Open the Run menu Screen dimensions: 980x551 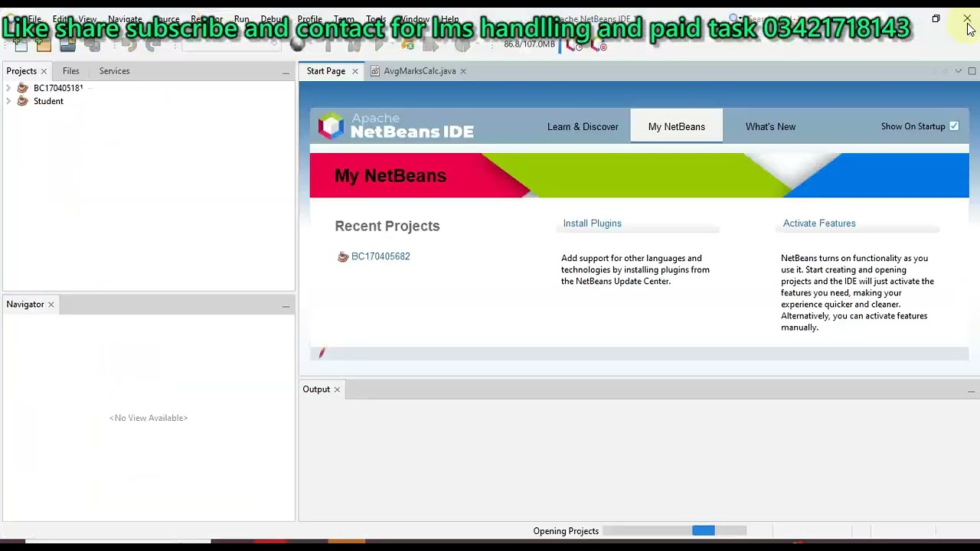pyautogui.click(x=241, y=19)
